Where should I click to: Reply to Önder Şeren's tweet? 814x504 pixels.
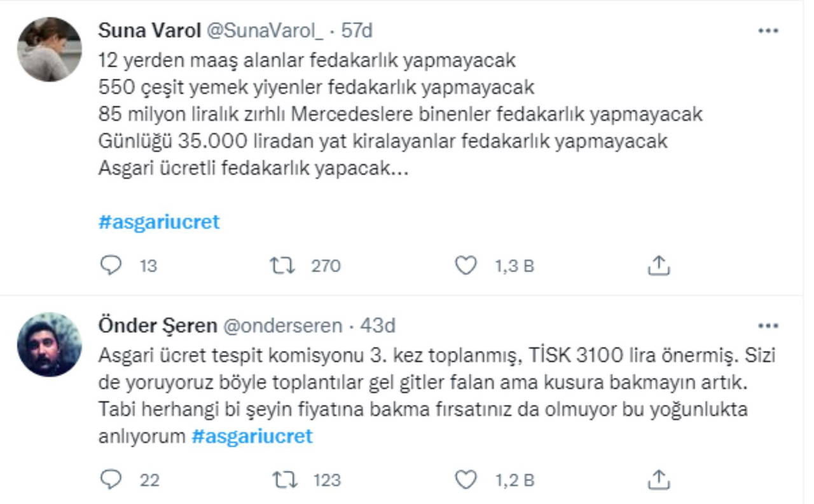click(111, 479)
